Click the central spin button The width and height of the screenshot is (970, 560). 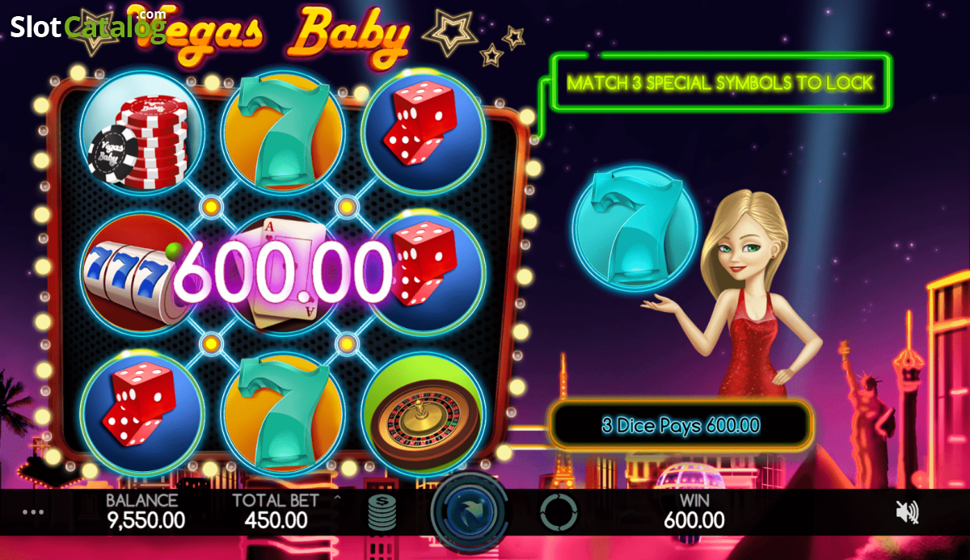[x=470, y=512]
